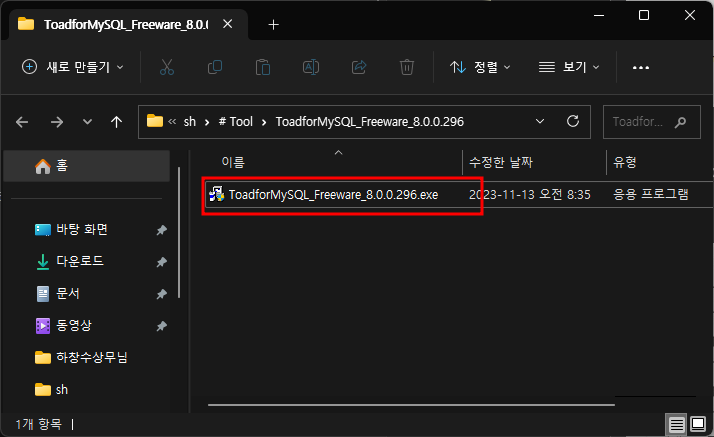Switch to large icons view in status bar
The width and height of the screenshot is (714, 437).
coord(698,424)
